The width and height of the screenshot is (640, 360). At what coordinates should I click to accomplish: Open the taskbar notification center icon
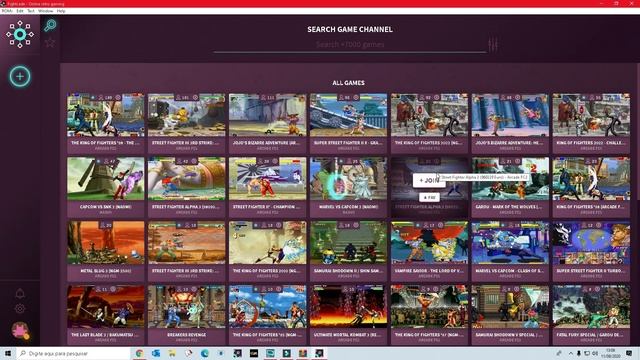[629, 353]
